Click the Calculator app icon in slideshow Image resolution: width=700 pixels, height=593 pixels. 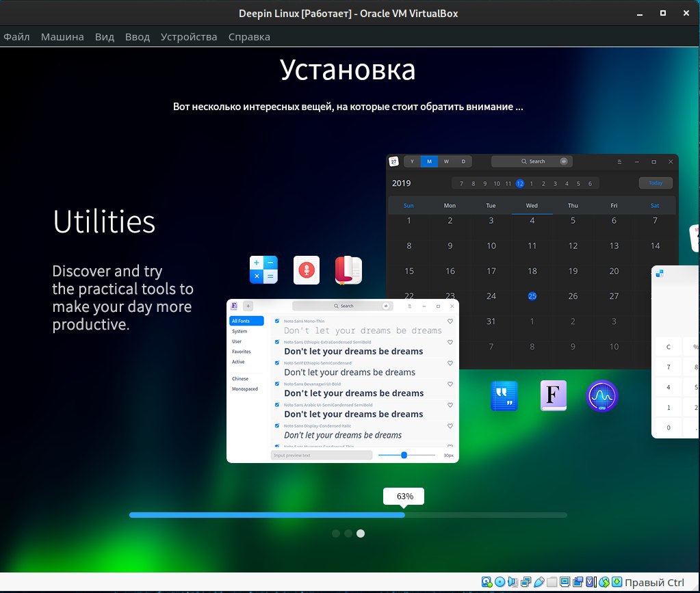tap(263, 270)
